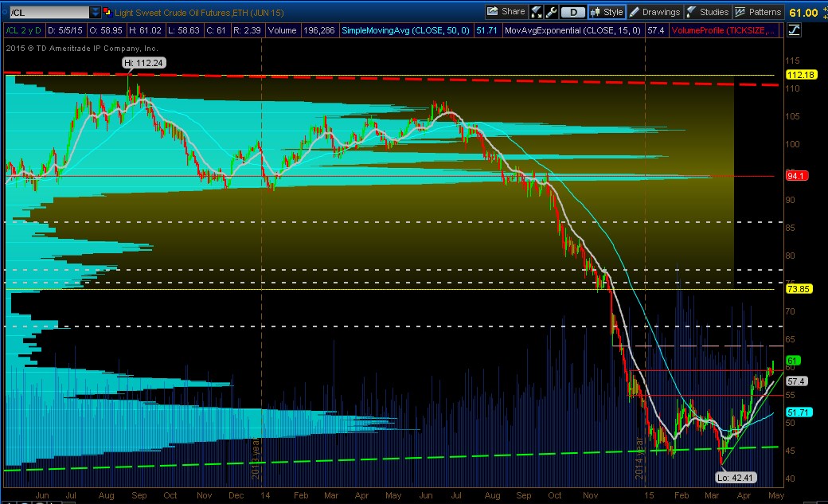The height and width of the screenshot is (504, 828).
Task: Click the TD Ameritrade copyright text
Action: pyautogui.click(x=82, y=48)
